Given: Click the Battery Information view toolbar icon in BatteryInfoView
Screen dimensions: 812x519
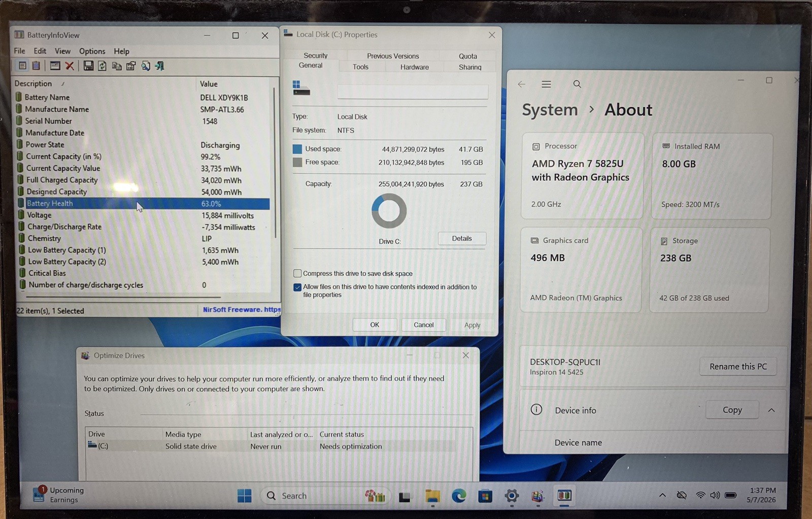Looking at the screenshot, I should (x=22, y=66).
